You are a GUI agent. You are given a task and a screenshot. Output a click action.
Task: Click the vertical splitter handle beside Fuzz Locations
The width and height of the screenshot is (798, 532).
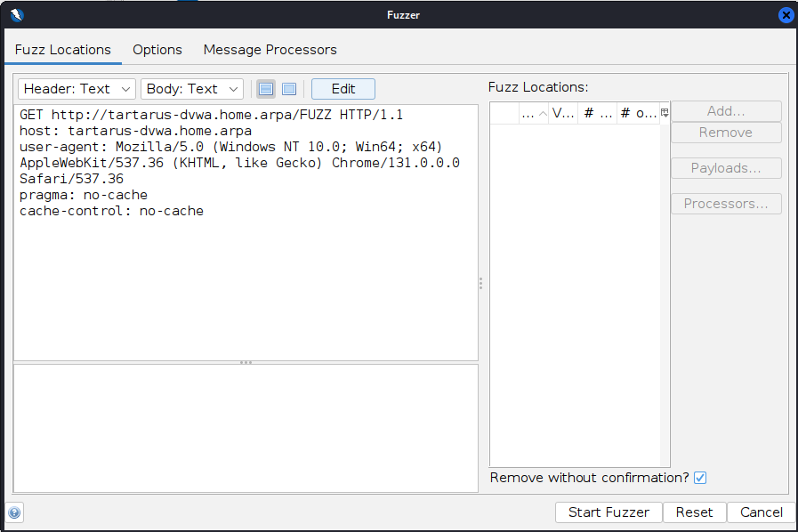pos(481,283)
